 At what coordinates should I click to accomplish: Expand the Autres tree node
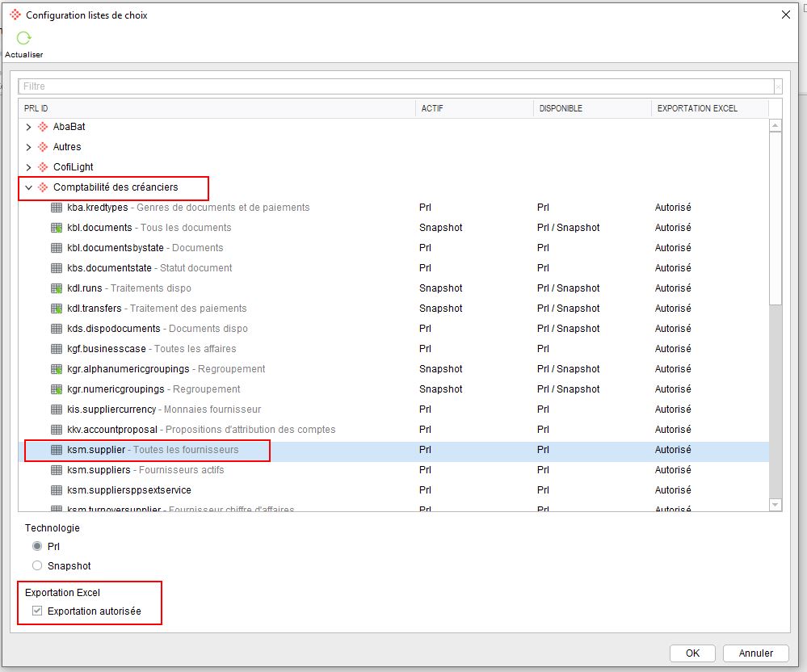[29, 147]
